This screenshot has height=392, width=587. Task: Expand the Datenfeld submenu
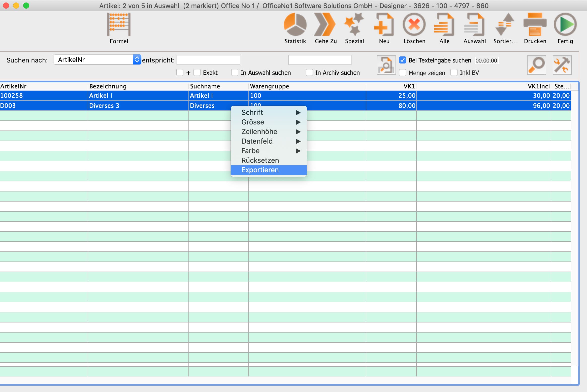pyautogui.click(x=269, y=141)
